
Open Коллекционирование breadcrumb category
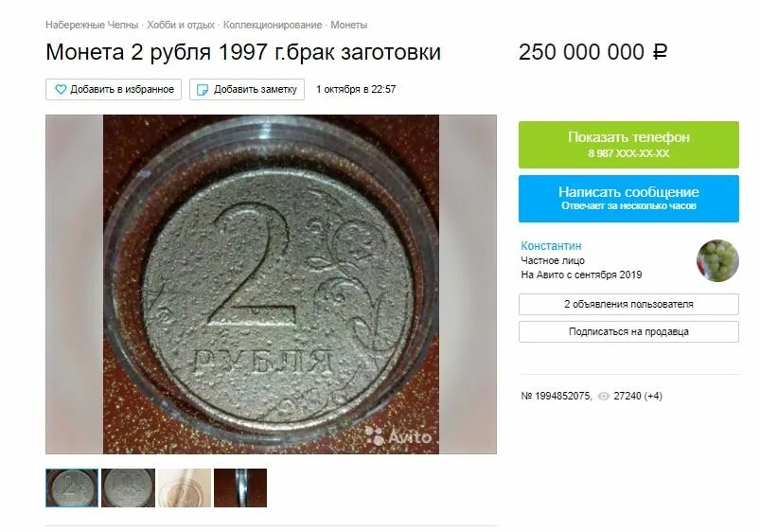(273, 25)
